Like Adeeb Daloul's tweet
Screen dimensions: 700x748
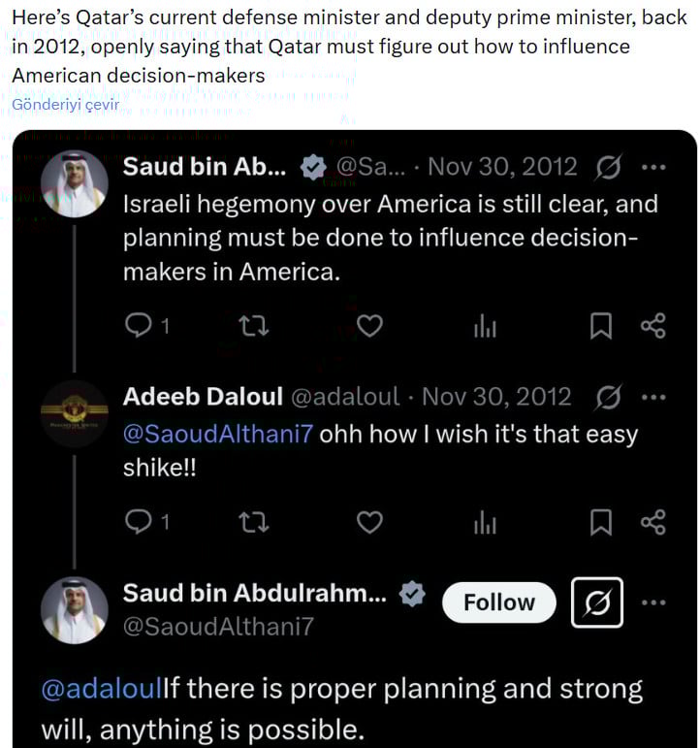pos(369,522)
